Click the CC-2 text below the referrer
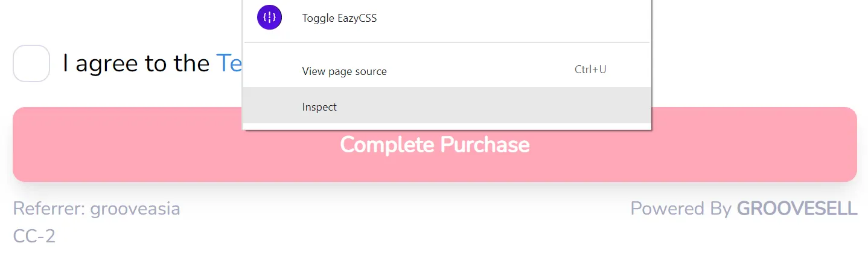 pos(34,236)
